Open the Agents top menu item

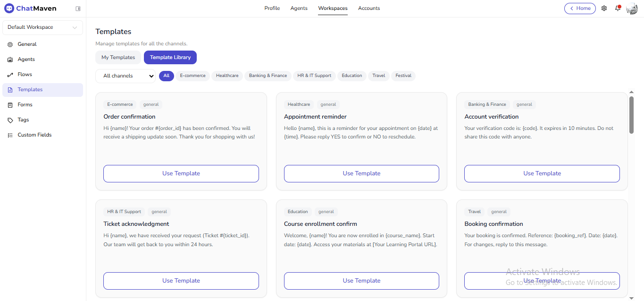click(299, 9)
